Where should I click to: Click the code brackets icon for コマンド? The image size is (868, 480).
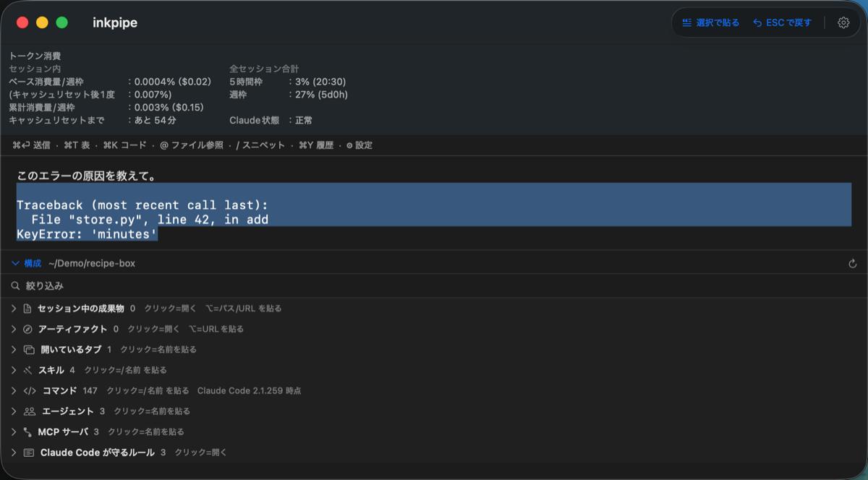click(x=30, y=391)
